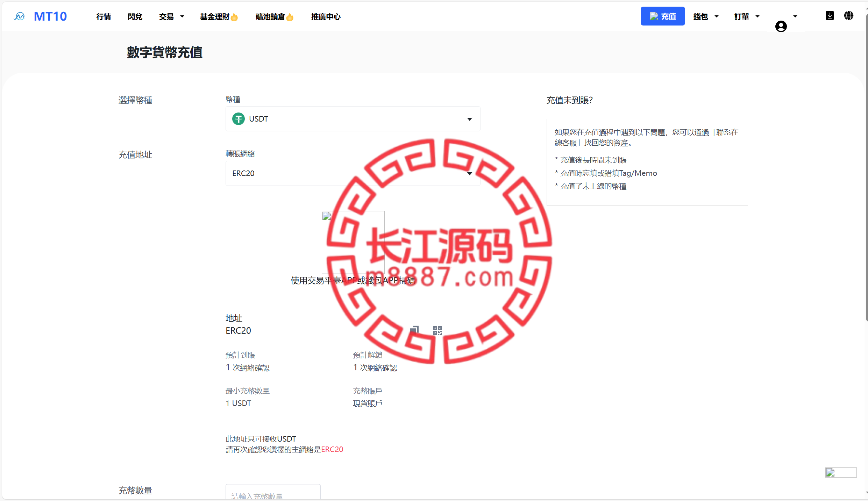Click the USDT Tether coin icon
This screenshot has height=501, width=868.
tap(239, 119)
